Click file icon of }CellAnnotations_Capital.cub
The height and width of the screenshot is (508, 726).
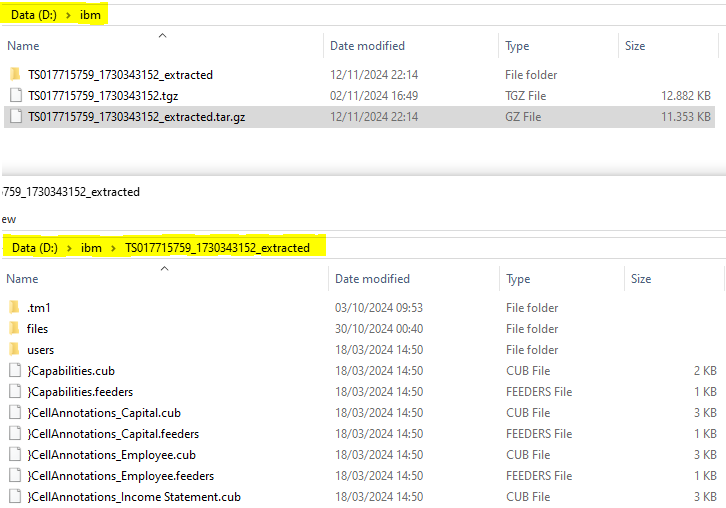(x=15, y=412)
